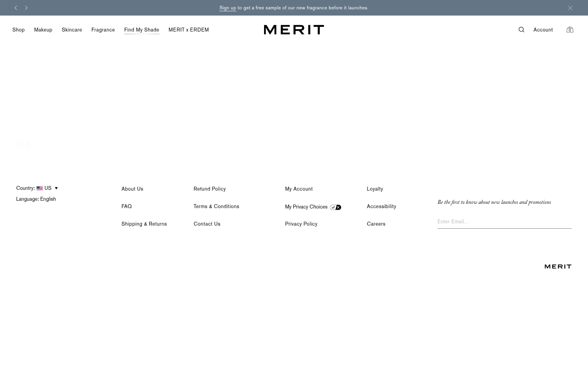Open the shopping bag icon
The image size is (588, 382).
(x=570, y=30)
